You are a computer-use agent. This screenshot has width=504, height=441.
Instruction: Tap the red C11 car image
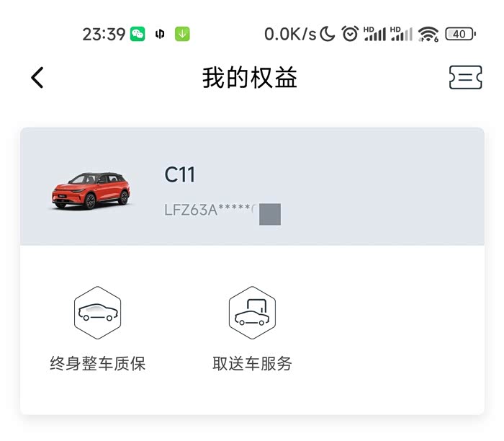click(x=91, y=191)
